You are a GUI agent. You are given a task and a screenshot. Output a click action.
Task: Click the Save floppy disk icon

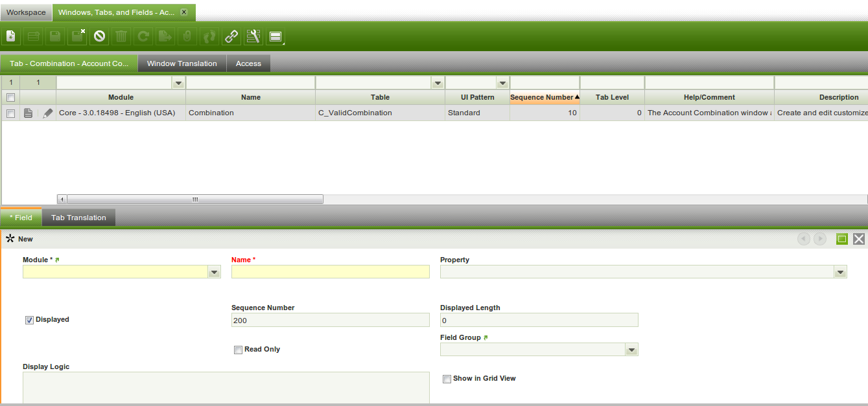click(x=55, y=36)
